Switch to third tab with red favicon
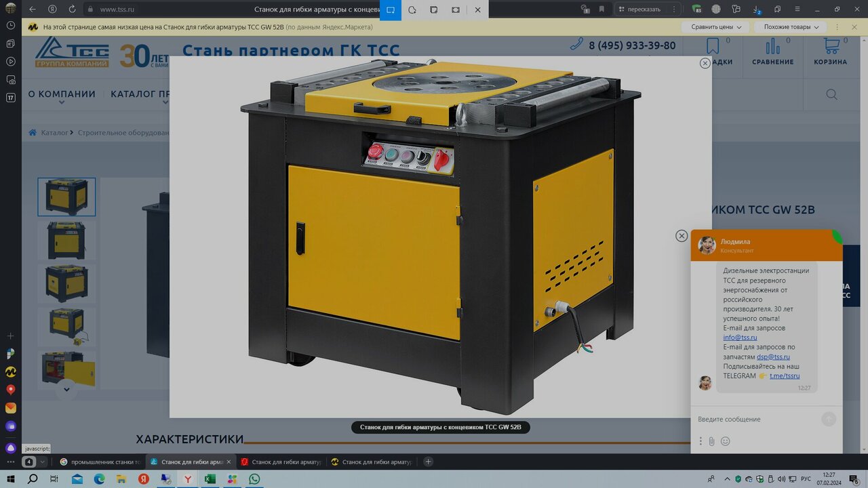 point(280,462)
